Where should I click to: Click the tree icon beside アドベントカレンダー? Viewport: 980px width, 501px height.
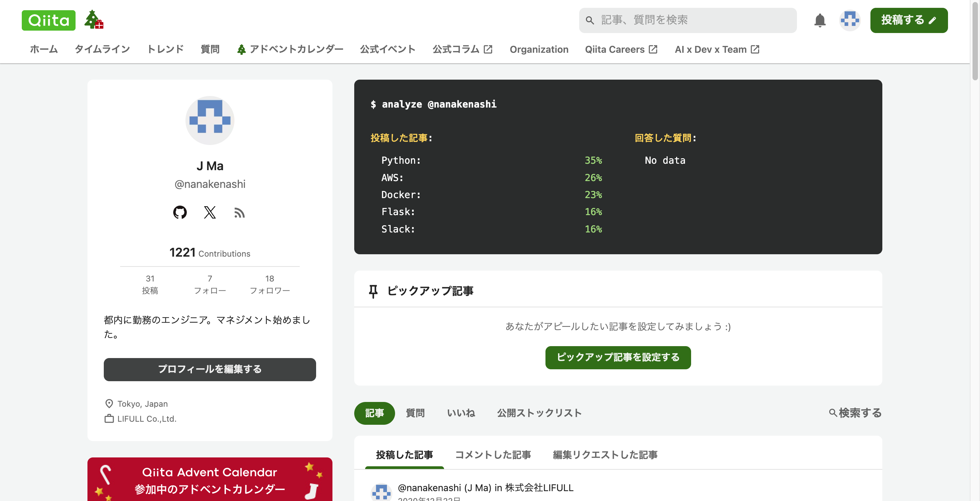(x=242, y=49)
